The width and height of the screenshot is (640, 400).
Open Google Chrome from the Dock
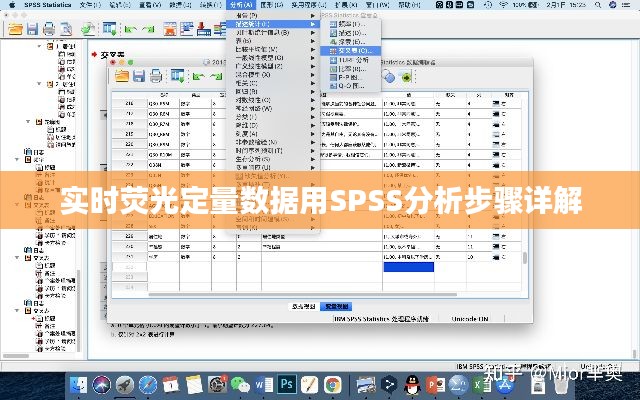coord(333,384)
